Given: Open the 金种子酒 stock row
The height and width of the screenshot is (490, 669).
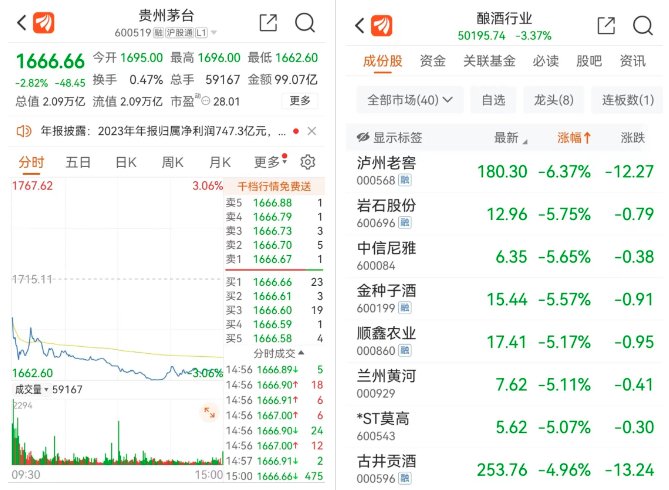Looking at the screenshot, I should coord(505,299).
